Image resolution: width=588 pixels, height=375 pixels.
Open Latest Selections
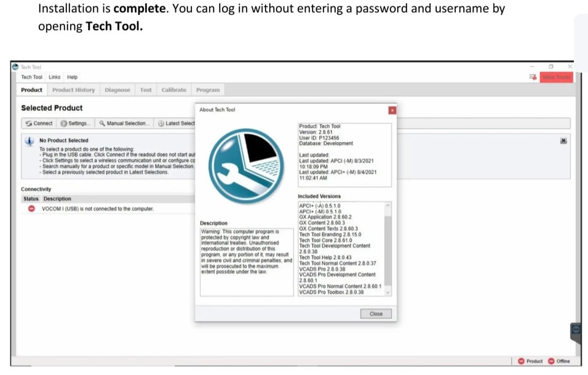[x=176, y=123]
